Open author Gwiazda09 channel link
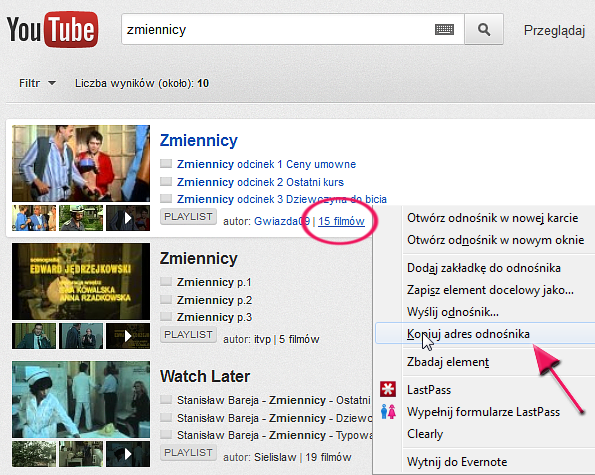 282,221
